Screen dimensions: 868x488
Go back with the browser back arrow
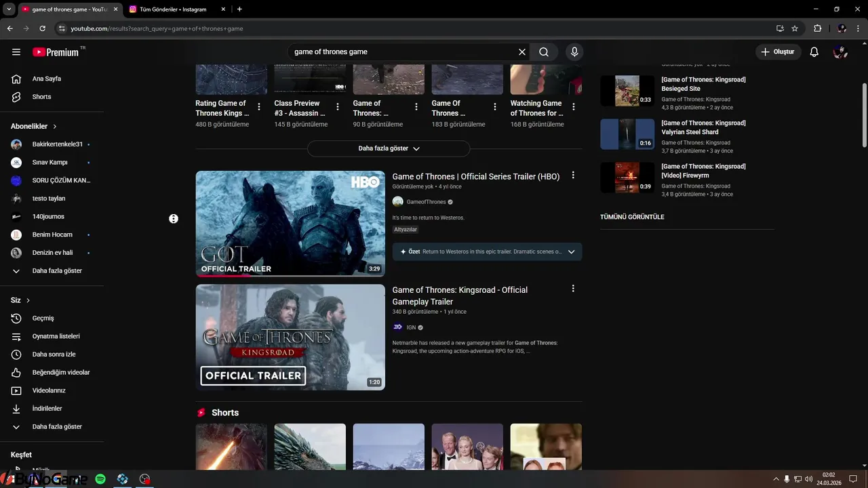point(9,28)
